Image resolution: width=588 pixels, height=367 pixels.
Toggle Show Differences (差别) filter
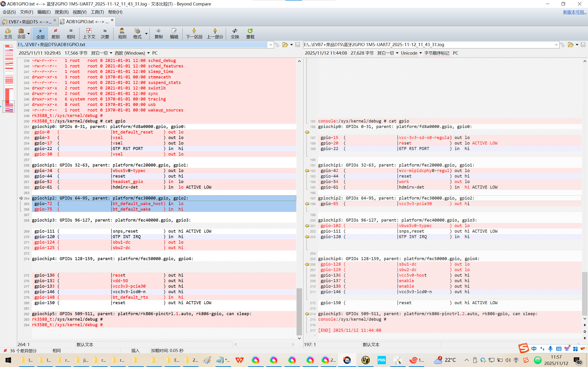(x=55, y=33)
